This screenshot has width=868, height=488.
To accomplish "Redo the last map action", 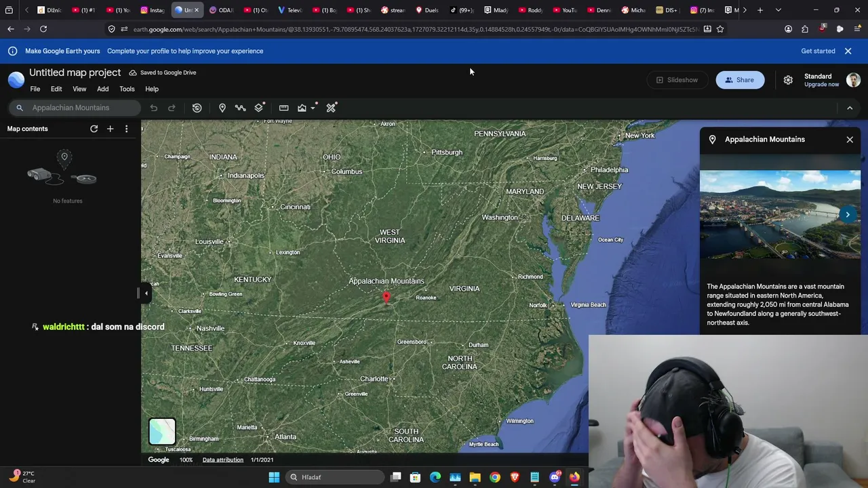I will tap(172, 108).
